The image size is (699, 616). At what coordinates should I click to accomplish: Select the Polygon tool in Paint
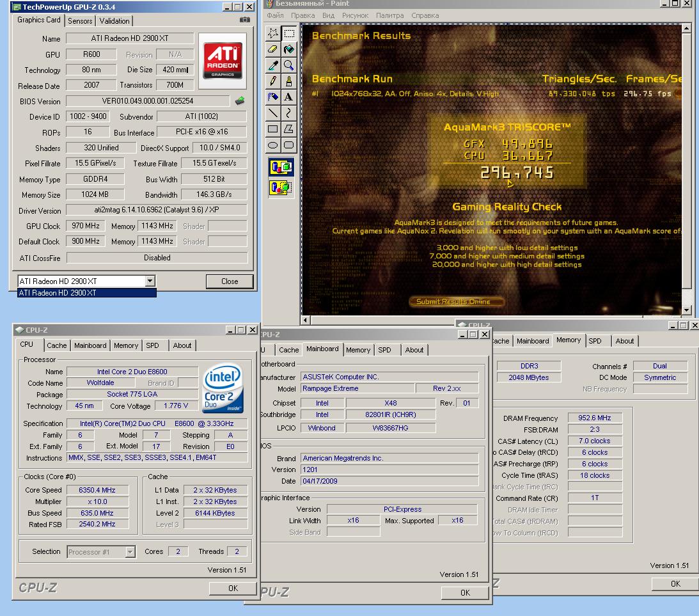[289, 129]
